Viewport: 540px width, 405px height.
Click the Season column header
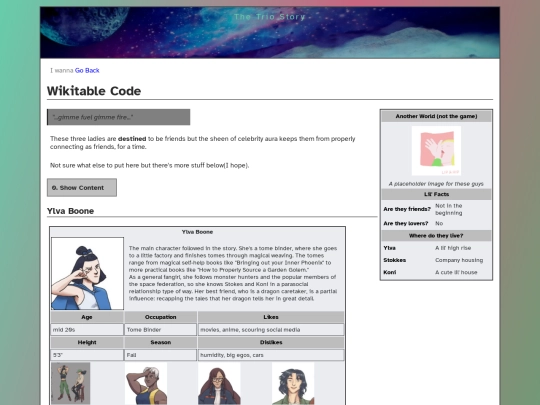click(161, 342)
